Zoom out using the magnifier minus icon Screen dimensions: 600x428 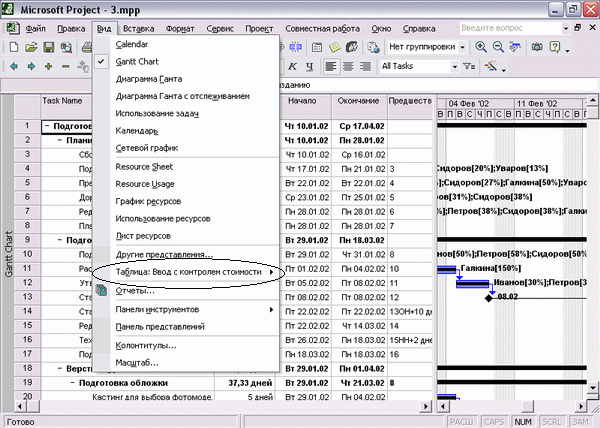(x=498, y=47)
